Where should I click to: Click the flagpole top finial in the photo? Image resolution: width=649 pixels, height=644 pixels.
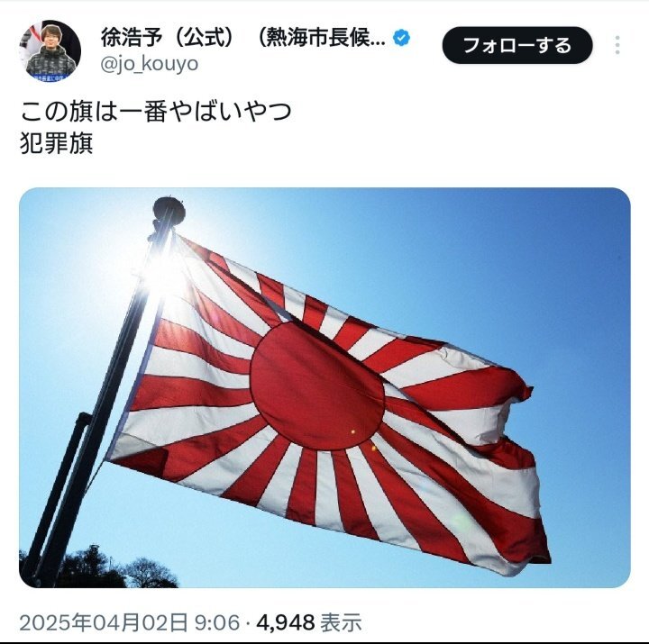169,211
